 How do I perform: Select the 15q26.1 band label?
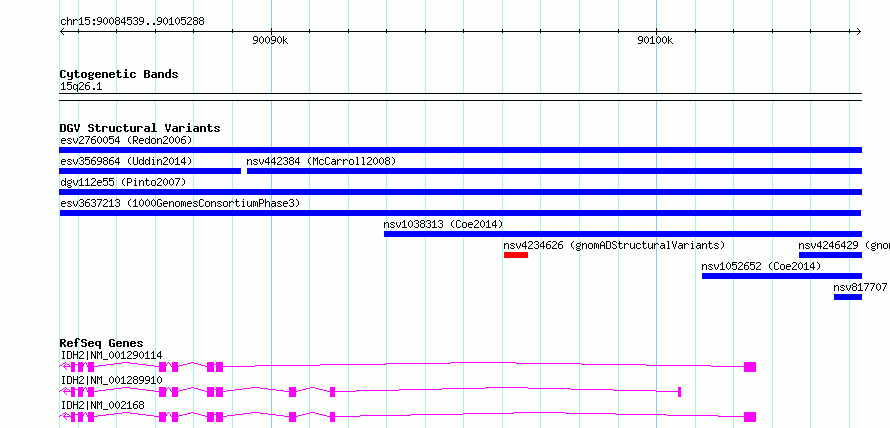tap(81, 87)
